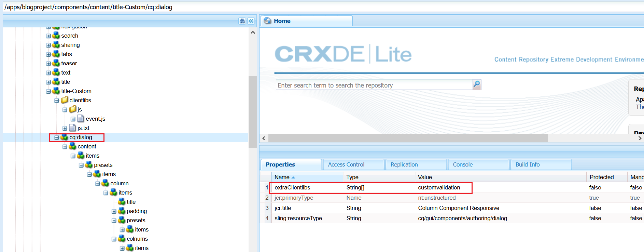Sort by Protected column header
This screenshot has width=644, height=252.
click(607, 177)
